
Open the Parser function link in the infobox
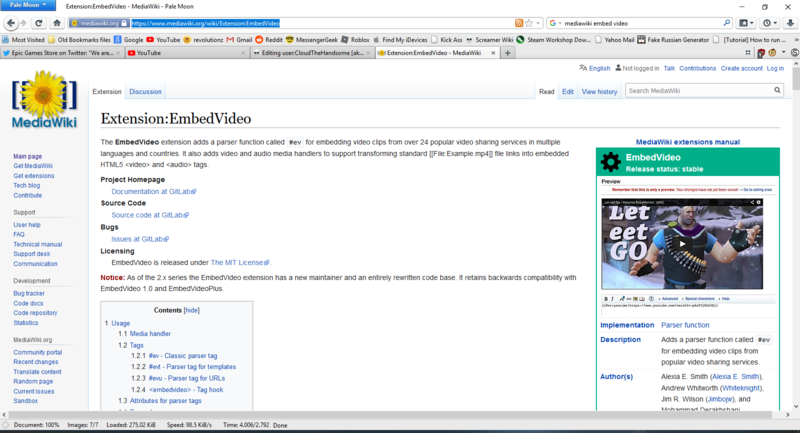(685, 325)
